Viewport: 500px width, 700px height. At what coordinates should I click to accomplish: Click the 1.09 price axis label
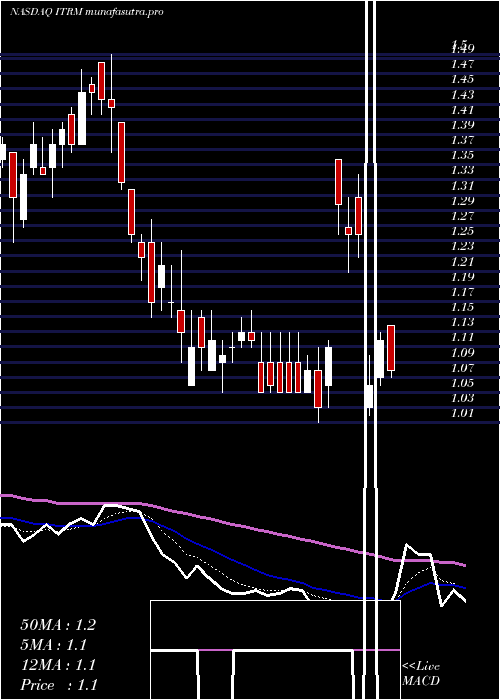click(x=462, y=353)
